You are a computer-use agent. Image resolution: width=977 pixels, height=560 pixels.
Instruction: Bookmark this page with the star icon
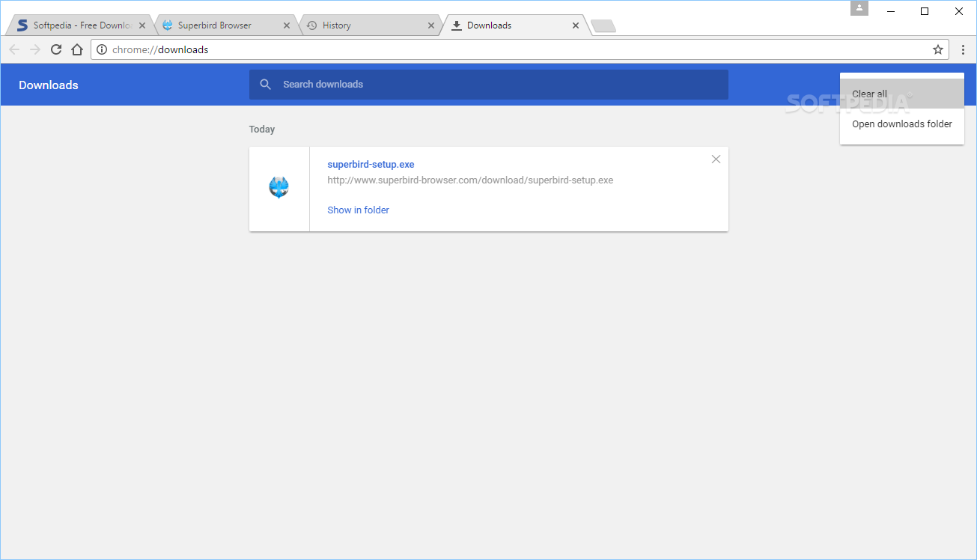tap(937, 49)
